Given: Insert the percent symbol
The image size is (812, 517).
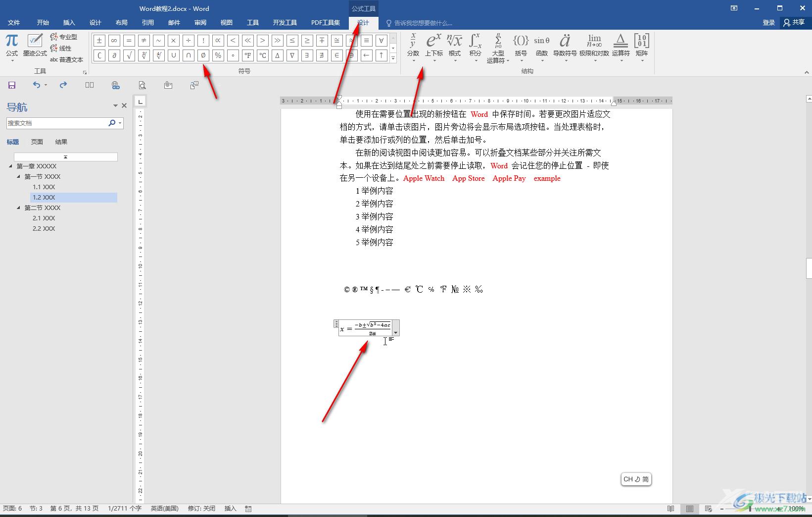Looking at the screenshot, I should click(x=218, y=55).
